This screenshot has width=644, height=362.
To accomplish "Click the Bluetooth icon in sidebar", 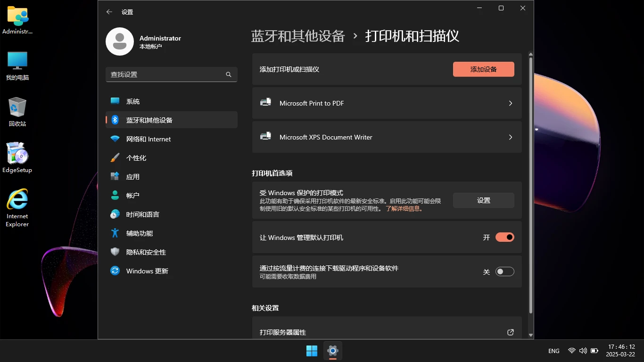I will click(115, 120).
